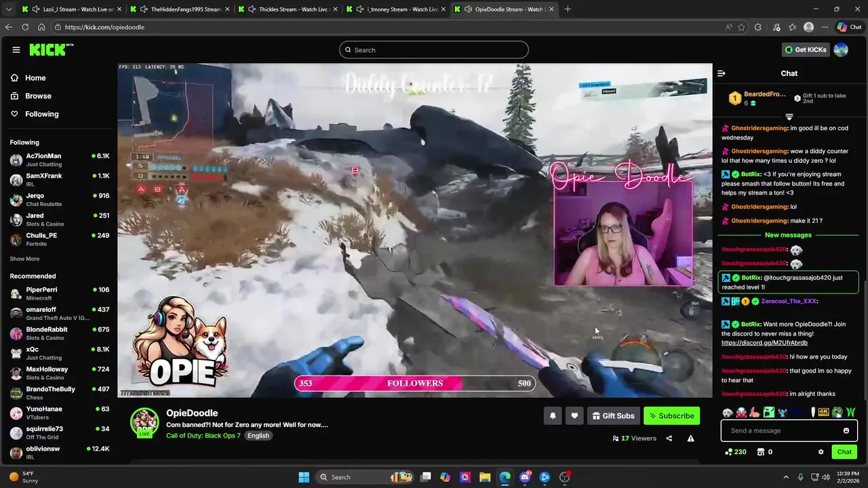Expand Show More in Following list

[x=24, y=259]
